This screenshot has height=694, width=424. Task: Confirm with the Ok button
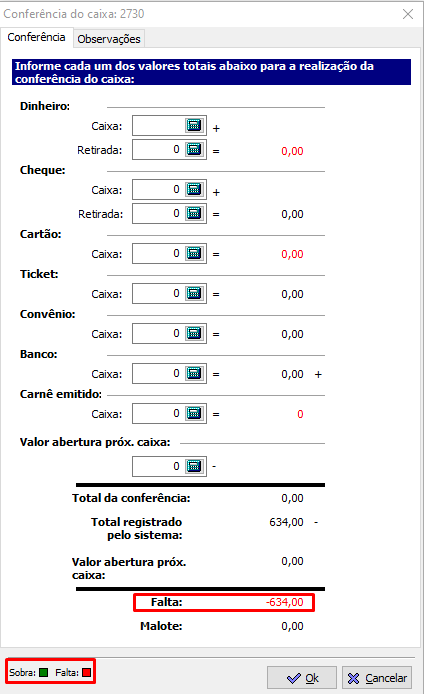tap(302, 678)
